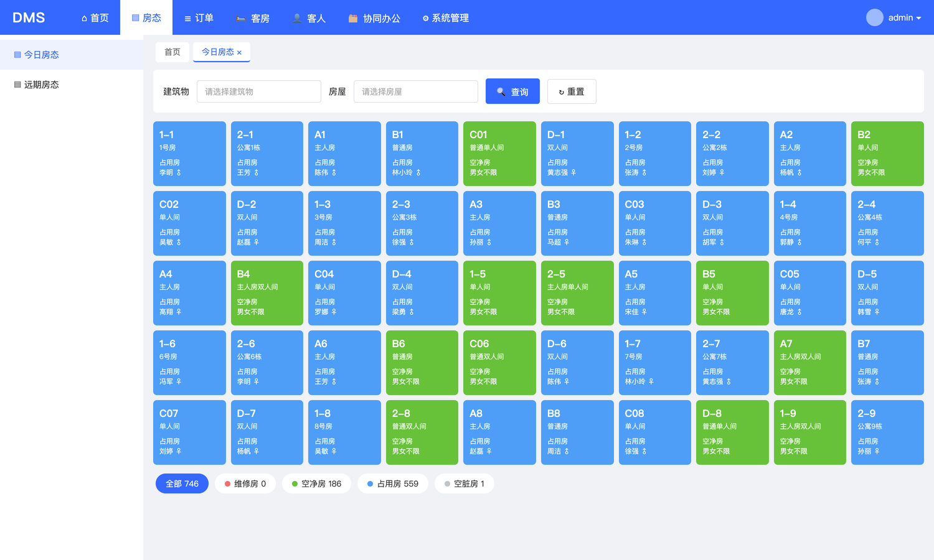The image size is (934, 560).
Task: Open room card D-1 occupied by 黄志强
Action: [x=577, y=154]
